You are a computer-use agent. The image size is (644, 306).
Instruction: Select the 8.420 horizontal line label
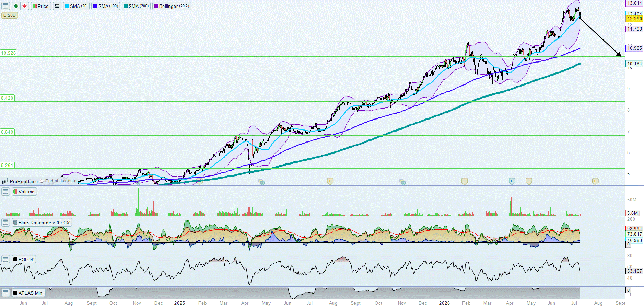tap(7, 98)
